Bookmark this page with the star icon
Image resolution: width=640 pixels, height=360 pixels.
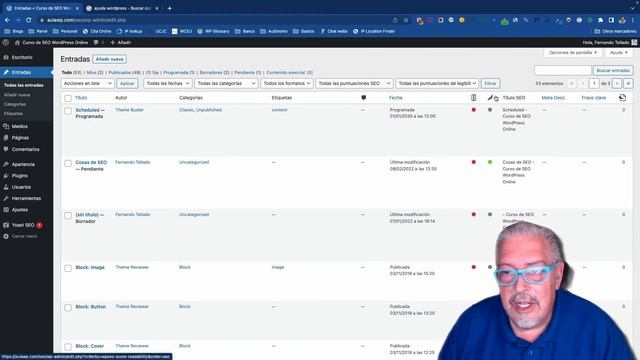coord(406,20)
